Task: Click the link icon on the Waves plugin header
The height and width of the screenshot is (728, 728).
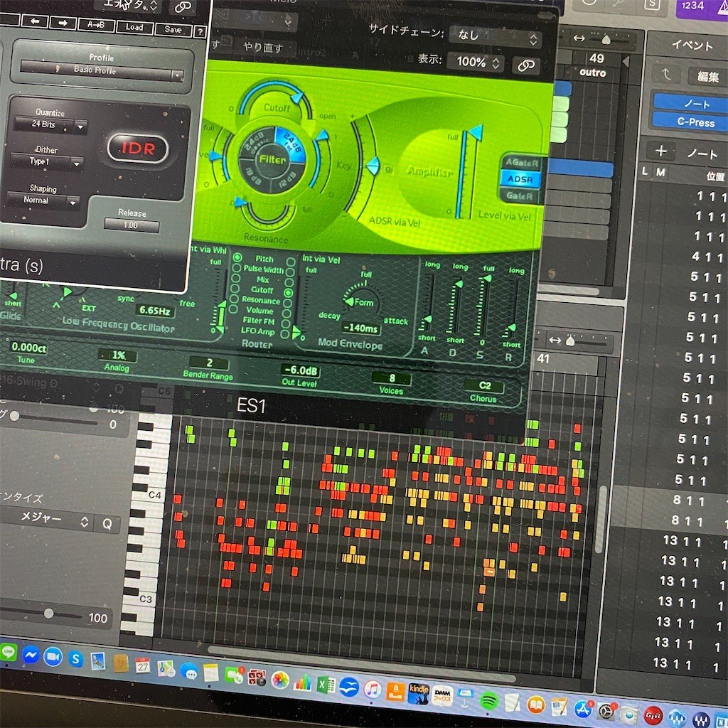Action: coord(182,6)
